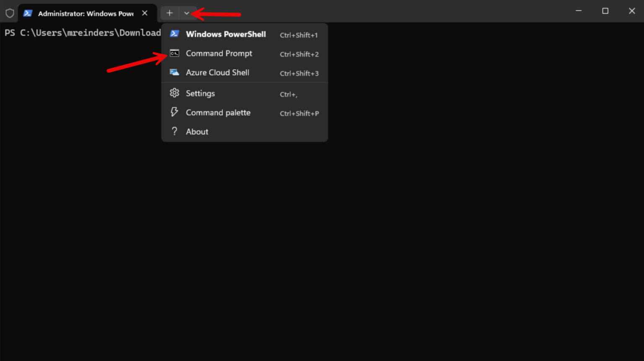
Task: Click the Ctrl+Shift+2 shortcut label beside Command Prompt
Action: pyautogui.click(x=299, y=54)
